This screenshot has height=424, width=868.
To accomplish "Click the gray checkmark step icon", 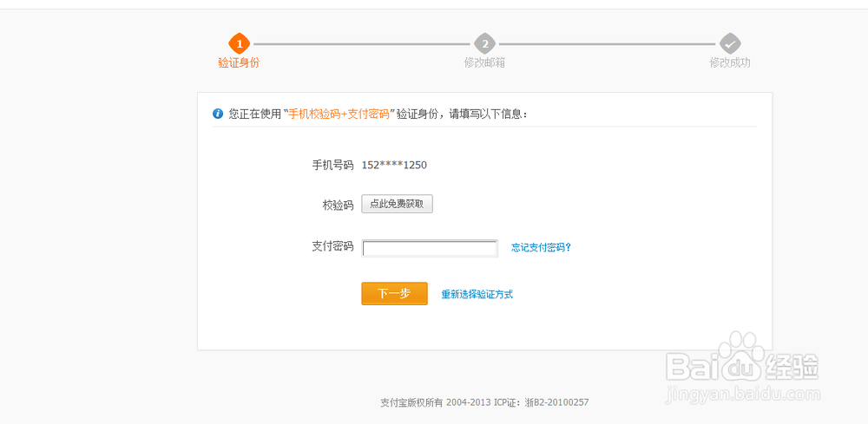I will pos(730,43).
